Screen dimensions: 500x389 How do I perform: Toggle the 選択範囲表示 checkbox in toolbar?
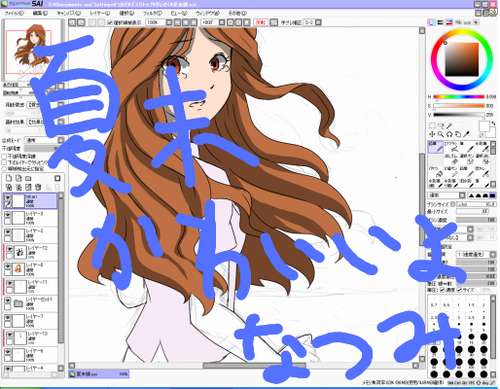coord(110,23)
